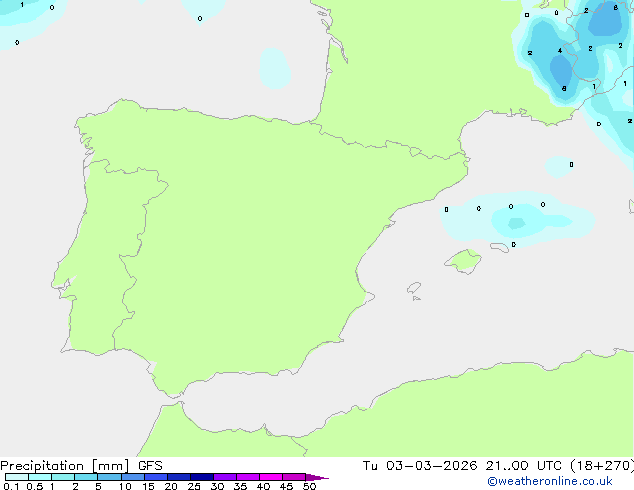Click the 0.5–1 mm light cyan legend swatch
The width and height of the screenshot is (634, 490).
pyautogui.click(x=40, y=477)
